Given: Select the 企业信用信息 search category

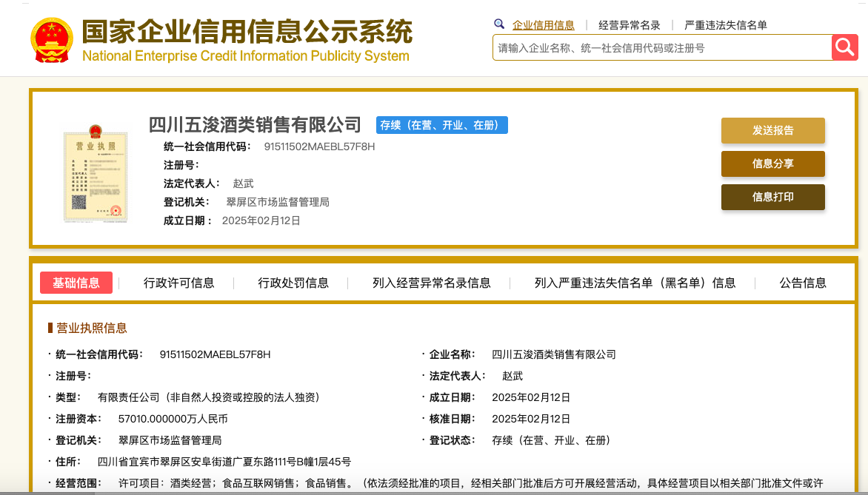Looking at the screenshot, I should click(x=543, y=25).
